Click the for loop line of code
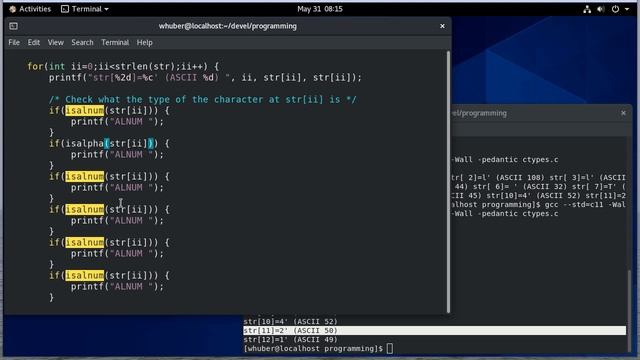Screen dimensions: 640x360 tap(123, 66)
